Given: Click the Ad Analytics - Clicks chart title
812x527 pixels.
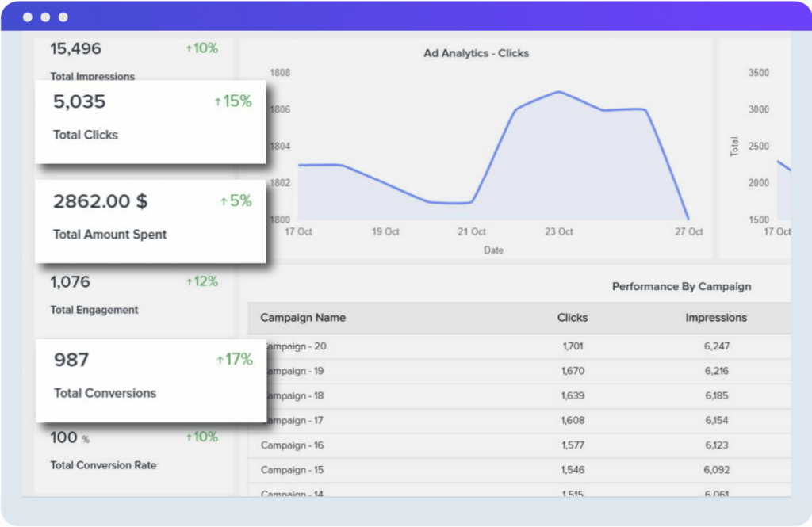Looking at the screenshot, I should coord(476,53).
